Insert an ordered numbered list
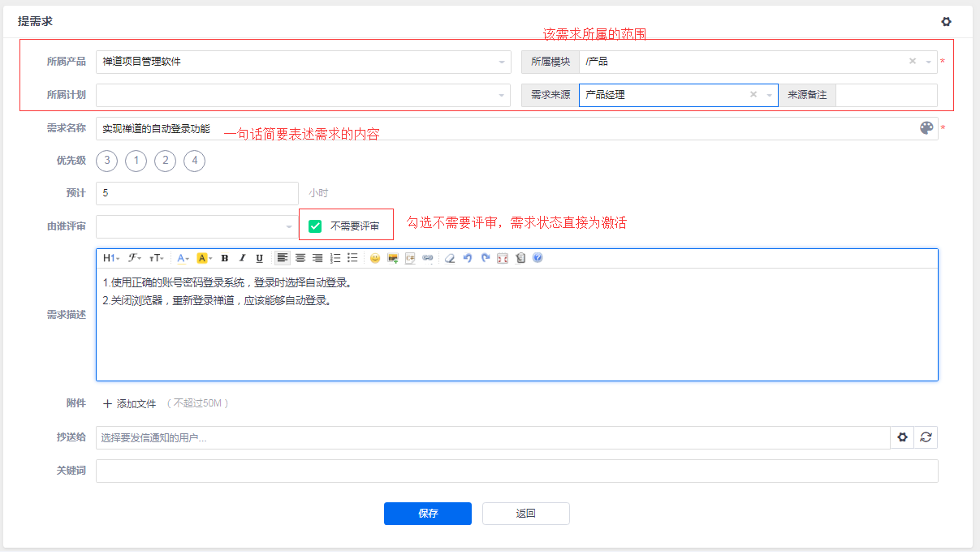Screen dimensions: 980x555 335,258
